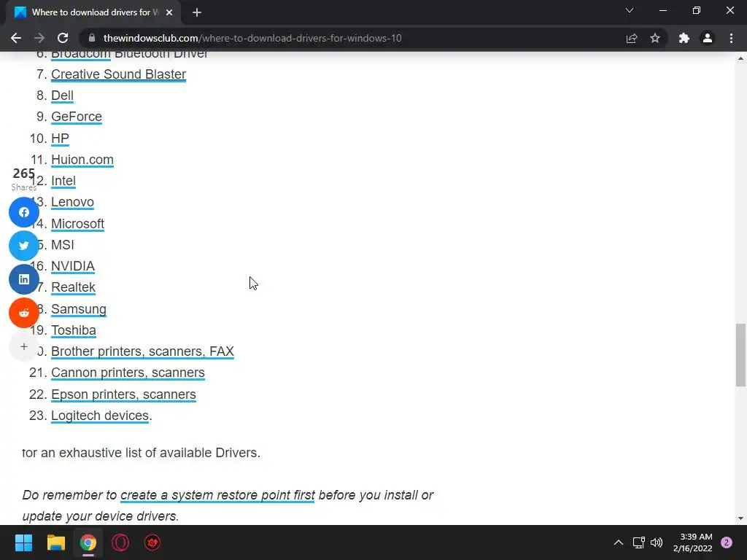Screen dimensions: 747x560
Task: Open the red gear taskbar app
Action: [152, 542]
